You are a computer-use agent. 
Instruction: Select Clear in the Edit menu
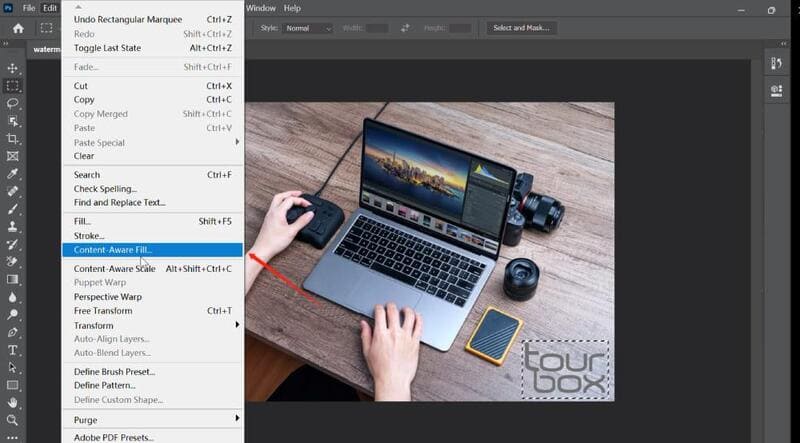pos(153,156)
